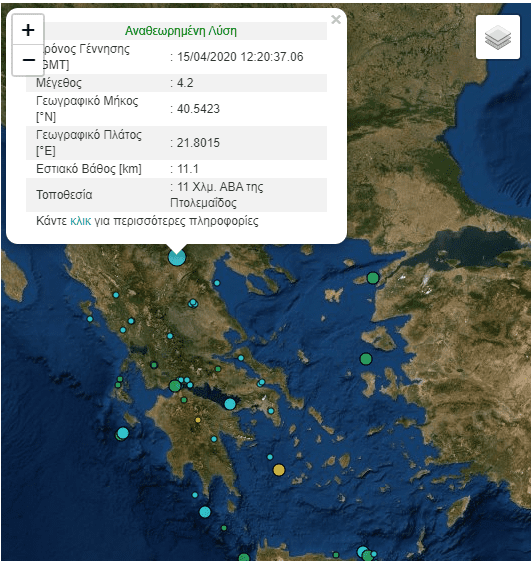
Task: Click the date value 15/04/2020 12:20:37.06
Action: click(240, 57)
